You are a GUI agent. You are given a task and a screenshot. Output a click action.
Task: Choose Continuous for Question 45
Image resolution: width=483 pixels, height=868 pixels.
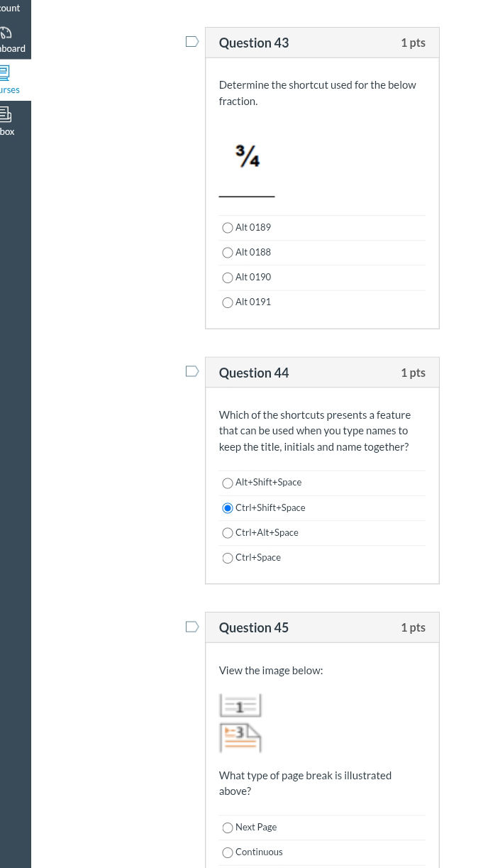tap(227, 852)
